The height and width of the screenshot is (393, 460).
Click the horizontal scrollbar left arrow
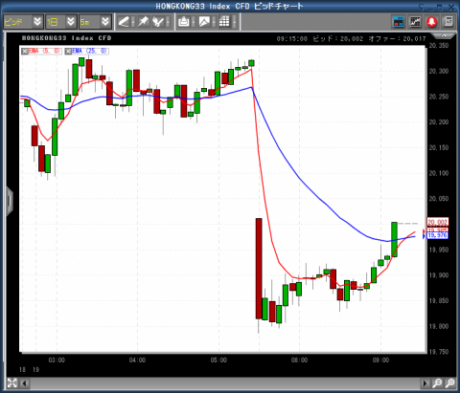25,383
